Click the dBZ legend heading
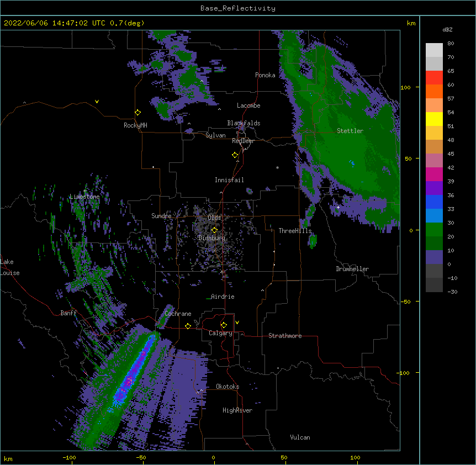 coord(447,30)
